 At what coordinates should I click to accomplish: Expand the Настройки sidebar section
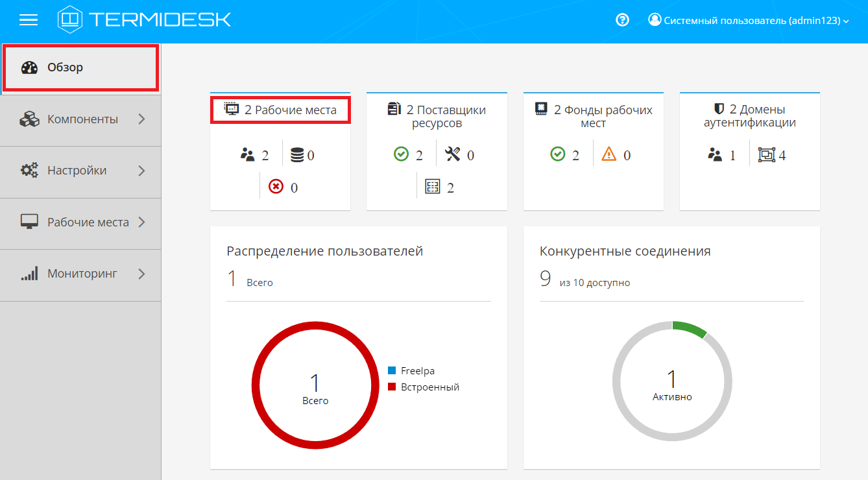click(80, 171)
